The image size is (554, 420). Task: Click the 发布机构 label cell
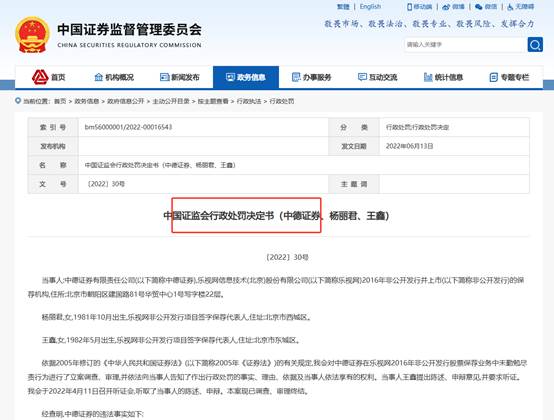[53, 146]
